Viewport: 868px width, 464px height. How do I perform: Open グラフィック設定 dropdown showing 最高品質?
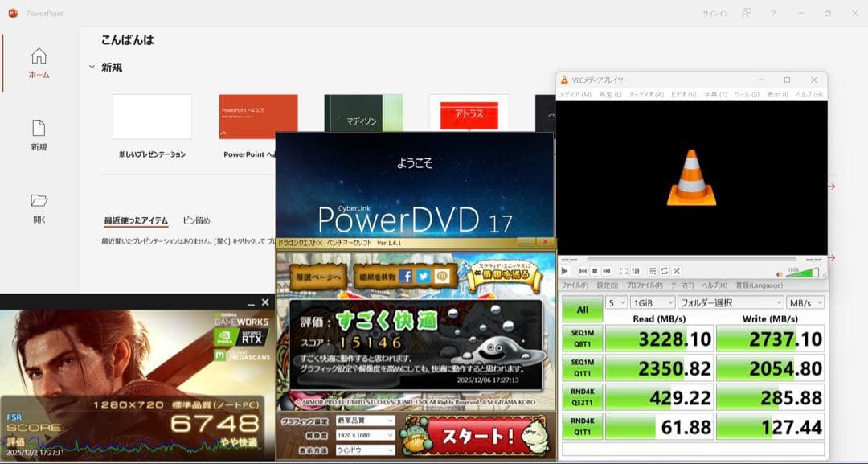[366, 421]
